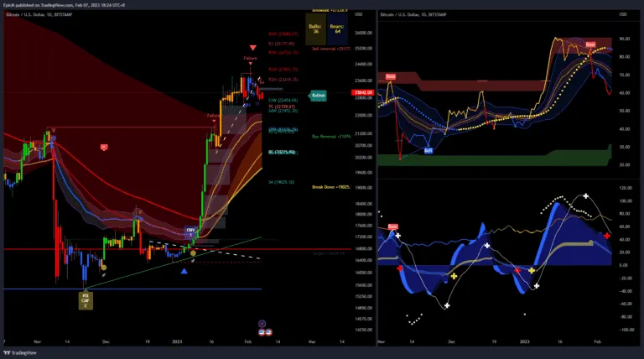
Task: Click the green Bullish tag by price axis
Action: [x=319, y=96]
